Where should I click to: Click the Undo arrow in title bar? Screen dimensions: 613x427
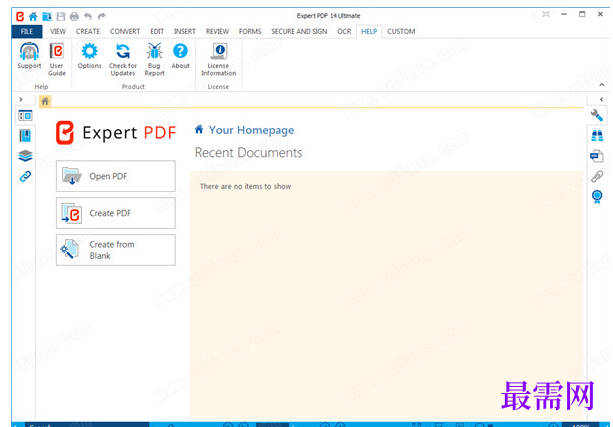pyautogui.click(x=88, y=16)
